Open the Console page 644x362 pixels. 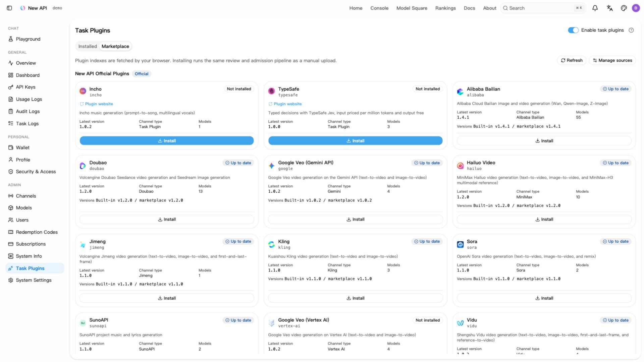pos(379,8)
